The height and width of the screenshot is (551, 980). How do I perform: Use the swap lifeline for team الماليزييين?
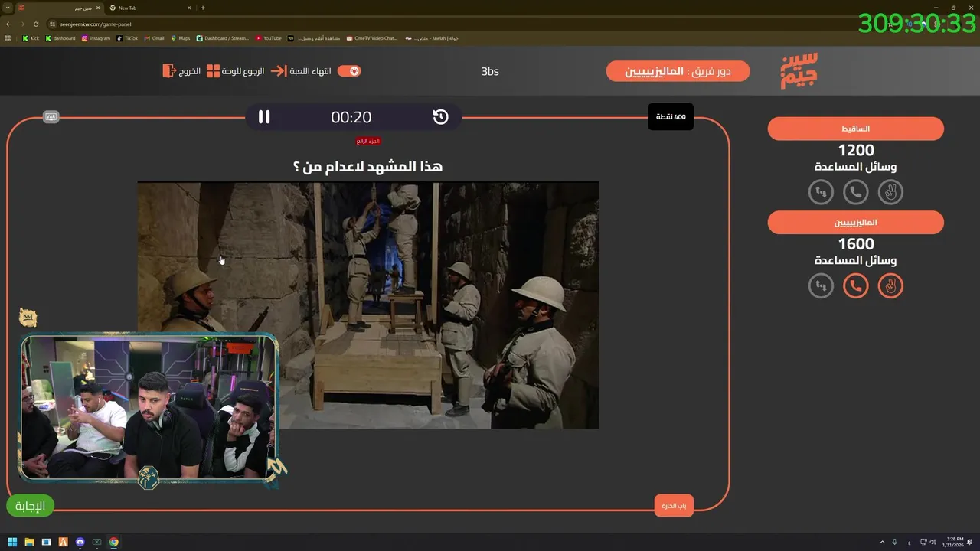tap(821, 286)
